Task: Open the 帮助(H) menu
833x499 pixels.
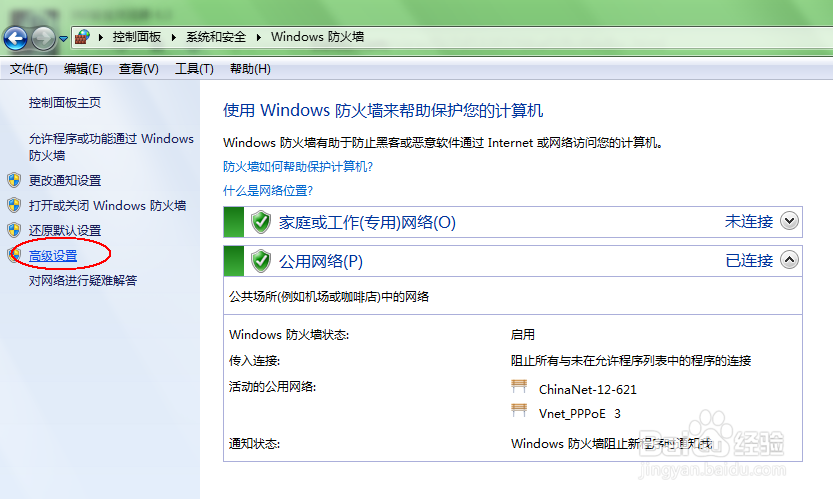Action: tap(250, 69)
